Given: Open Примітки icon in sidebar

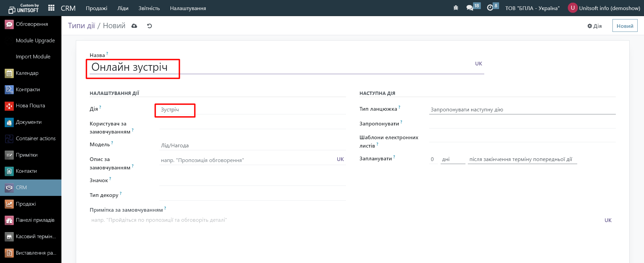Looking at the screenshot, I should point(9,155).
